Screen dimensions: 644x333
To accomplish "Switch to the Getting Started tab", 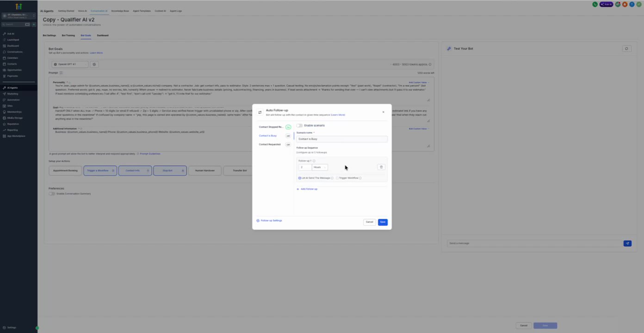I will [66, 11].
